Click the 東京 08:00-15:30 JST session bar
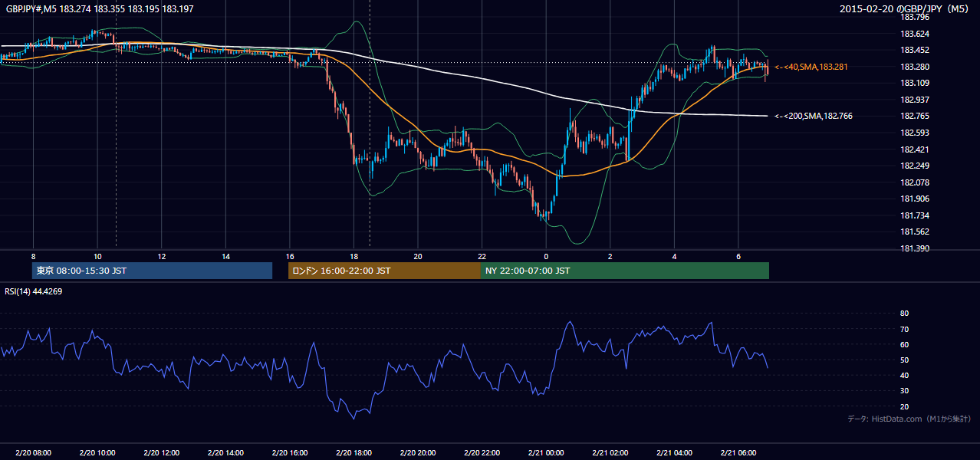The image size is (980, 460). [x=153, y=271]
